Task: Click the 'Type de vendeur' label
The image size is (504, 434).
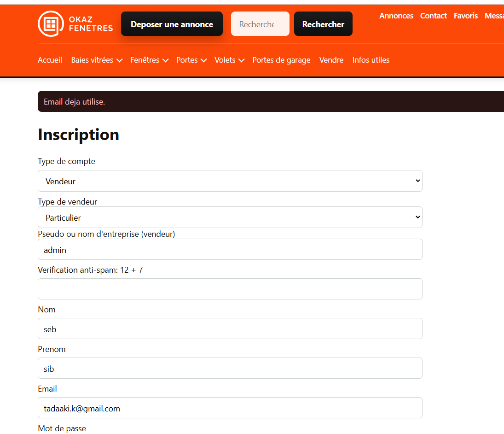Action: [x=68, y=202]
